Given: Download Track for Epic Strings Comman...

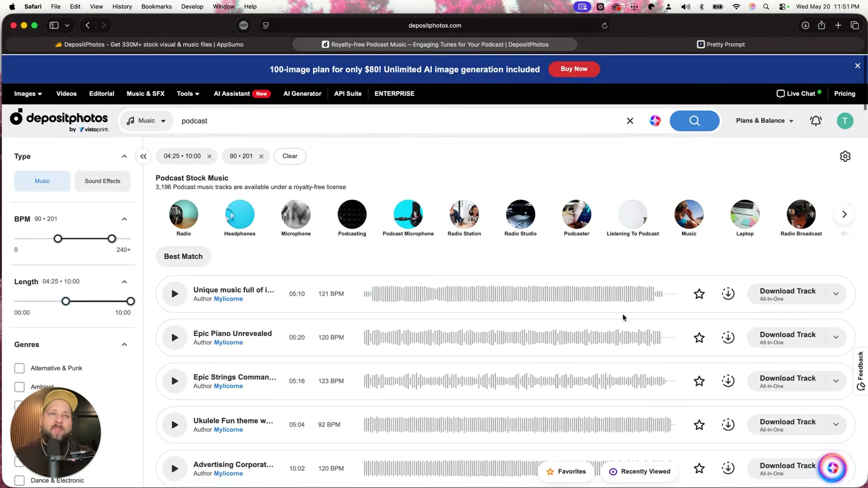Looking at the screenshot, I should coord(788,381).
